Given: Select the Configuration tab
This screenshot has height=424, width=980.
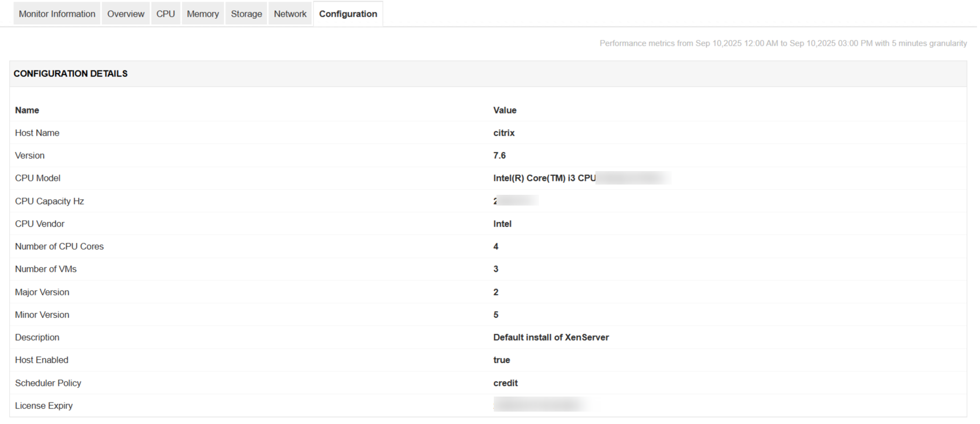Looking at the screenshot, I should 348,14.
